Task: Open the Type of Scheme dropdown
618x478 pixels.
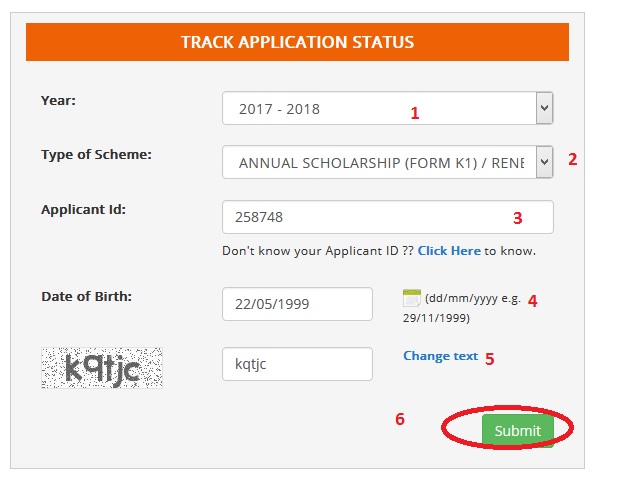Action: tap(387, 162)
